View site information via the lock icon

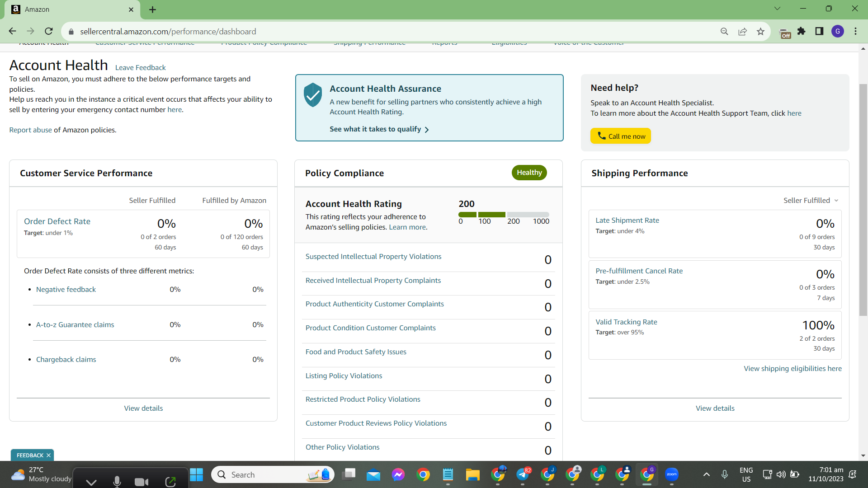click(71, 32)
